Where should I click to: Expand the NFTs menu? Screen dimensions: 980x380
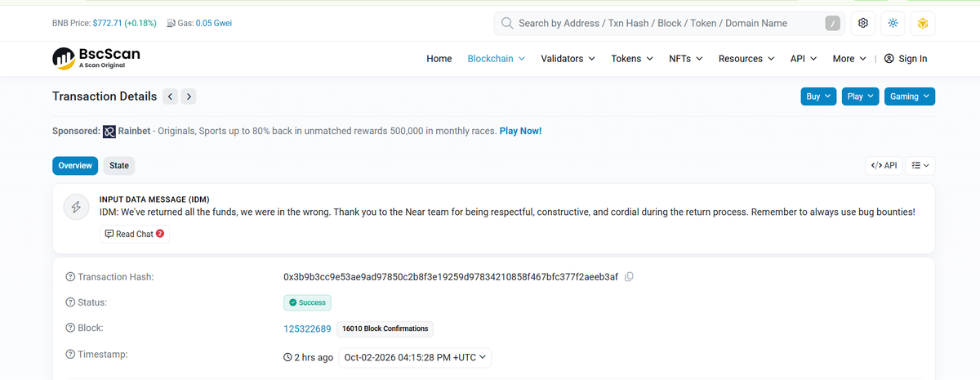click(x=685, y=59)
